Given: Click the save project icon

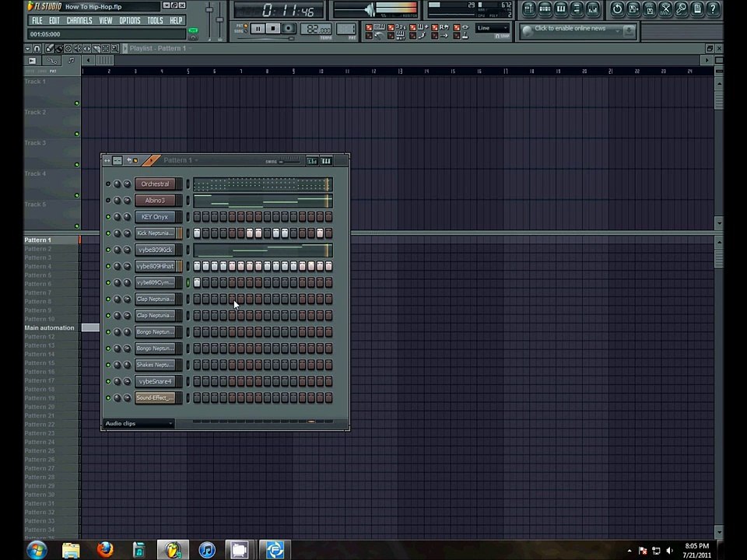Looking at the screenshot, I should [633, 9].
